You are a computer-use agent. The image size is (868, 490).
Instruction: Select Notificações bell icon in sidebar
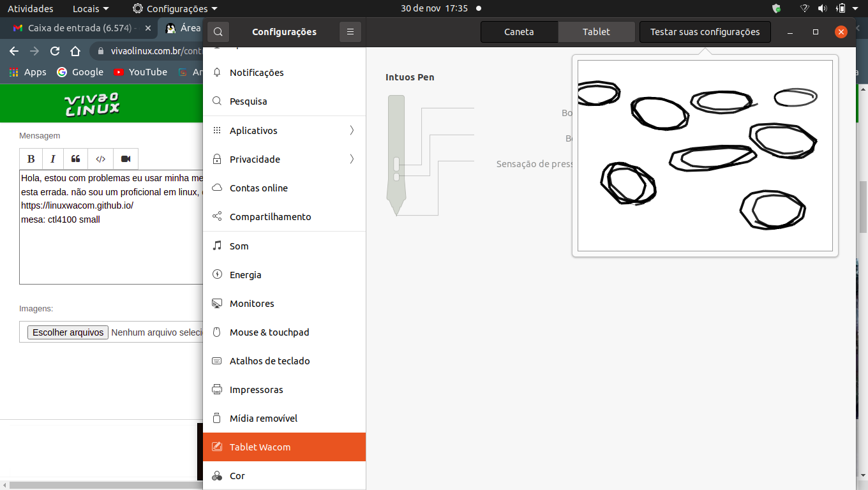pos(217,73)
